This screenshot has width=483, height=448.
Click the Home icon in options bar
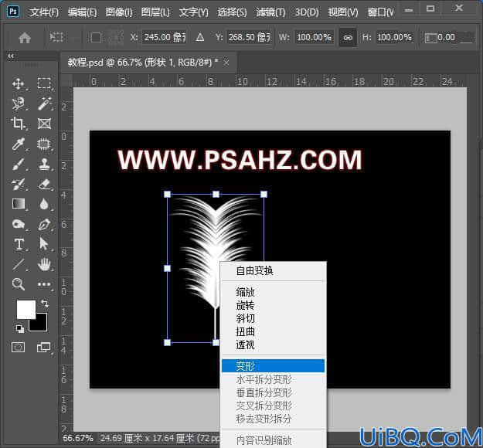(25, 38)
